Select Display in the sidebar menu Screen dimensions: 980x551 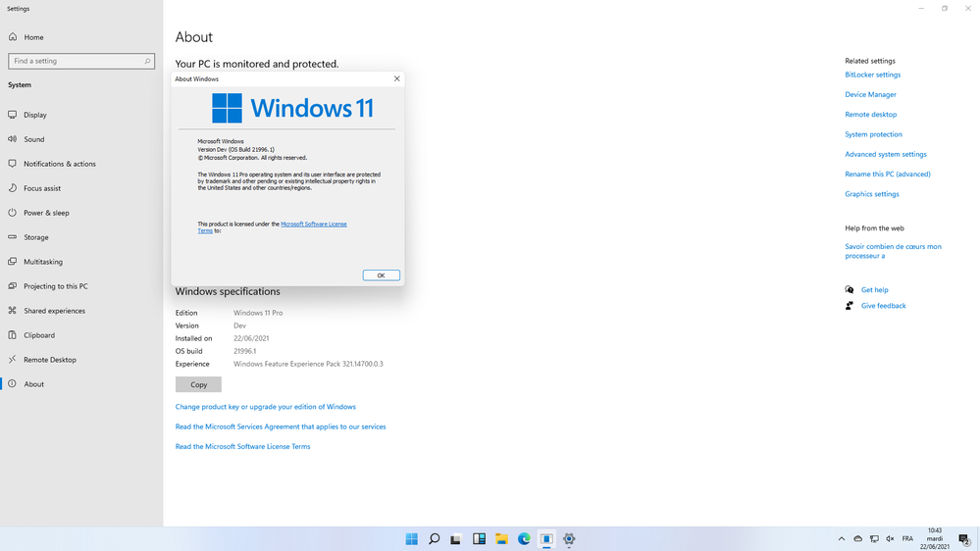(x=35, y=115)
